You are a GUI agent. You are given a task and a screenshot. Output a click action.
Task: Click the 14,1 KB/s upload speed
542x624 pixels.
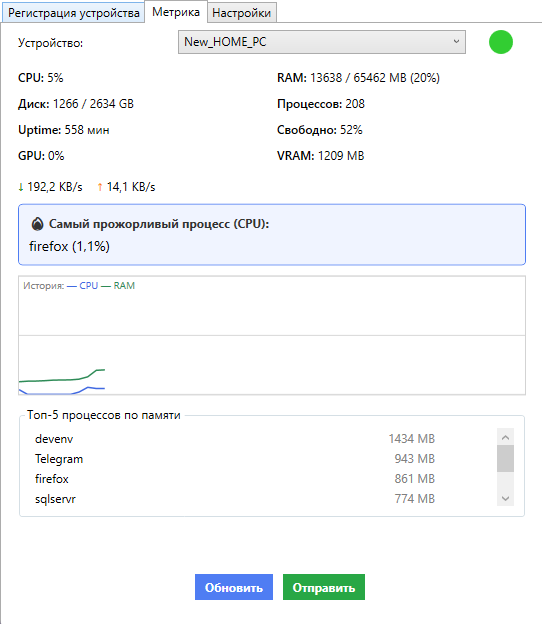pos(131,187)
